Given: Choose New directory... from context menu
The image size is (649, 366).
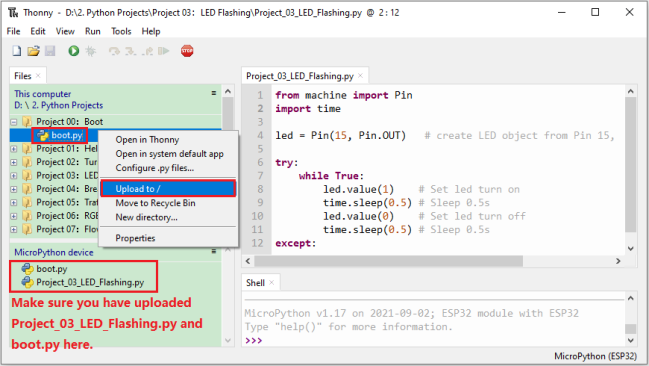Looking at the screenshot, I should 168,217.
